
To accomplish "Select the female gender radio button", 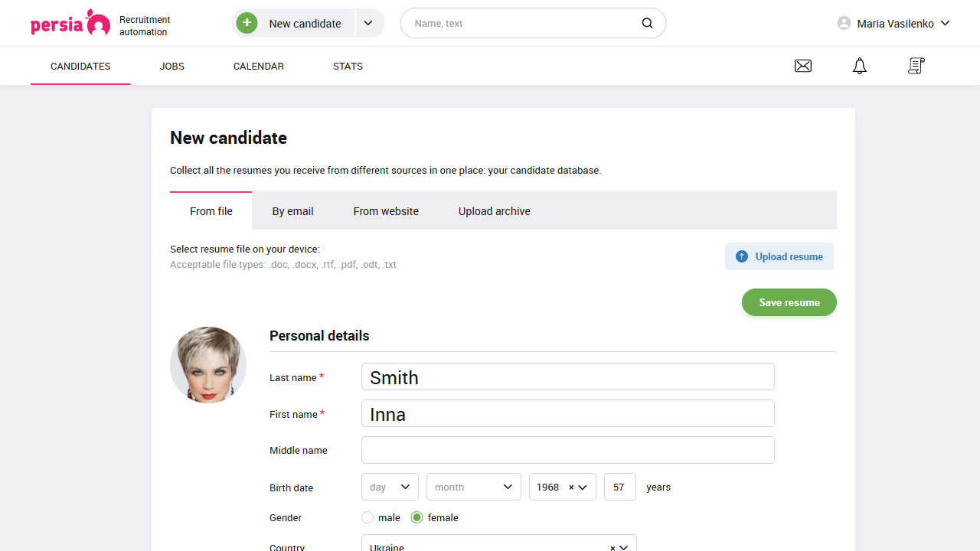I will (x=417, y=517).
